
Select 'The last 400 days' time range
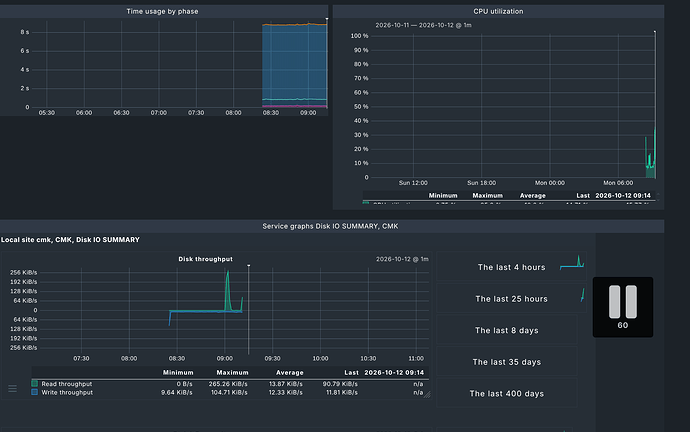coord(506,394)
